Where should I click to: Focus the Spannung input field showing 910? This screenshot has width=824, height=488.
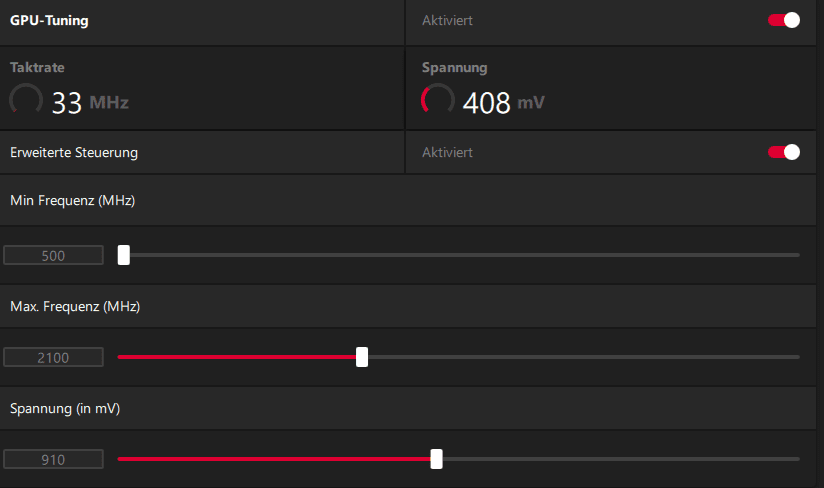54,459
